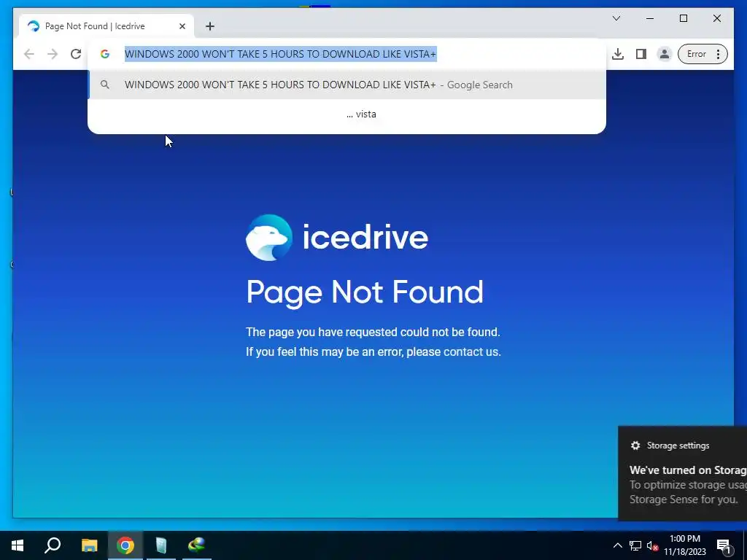Expand the tab search chevron
The image size is (747, 560).
coord(616,18)
